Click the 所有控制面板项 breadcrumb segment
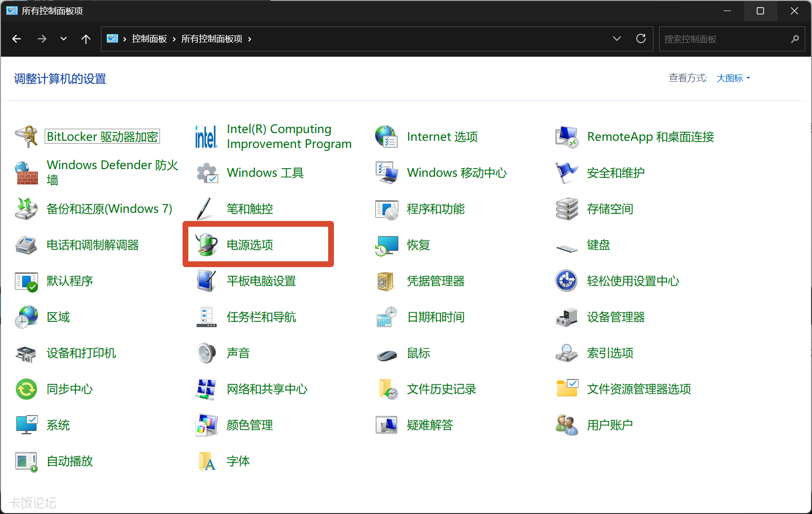 click(212, 39)
